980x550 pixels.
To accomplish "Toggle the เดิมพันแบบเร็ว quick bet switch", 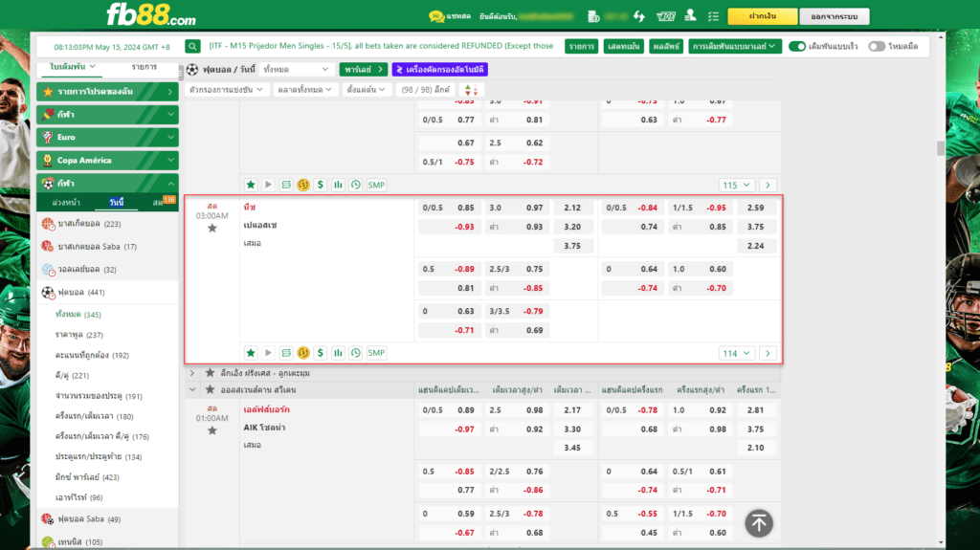I will pyautogui.click(x=797, y=46).
